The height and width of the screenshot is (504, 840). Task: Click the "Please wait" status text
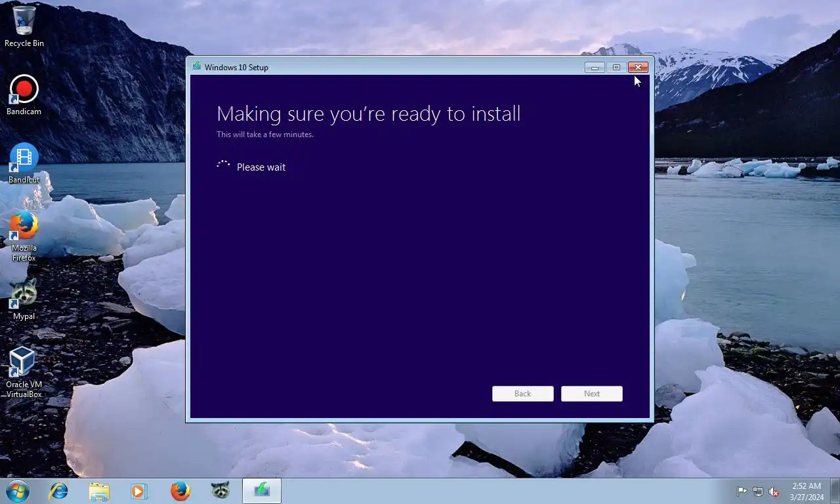pos(261,167)
